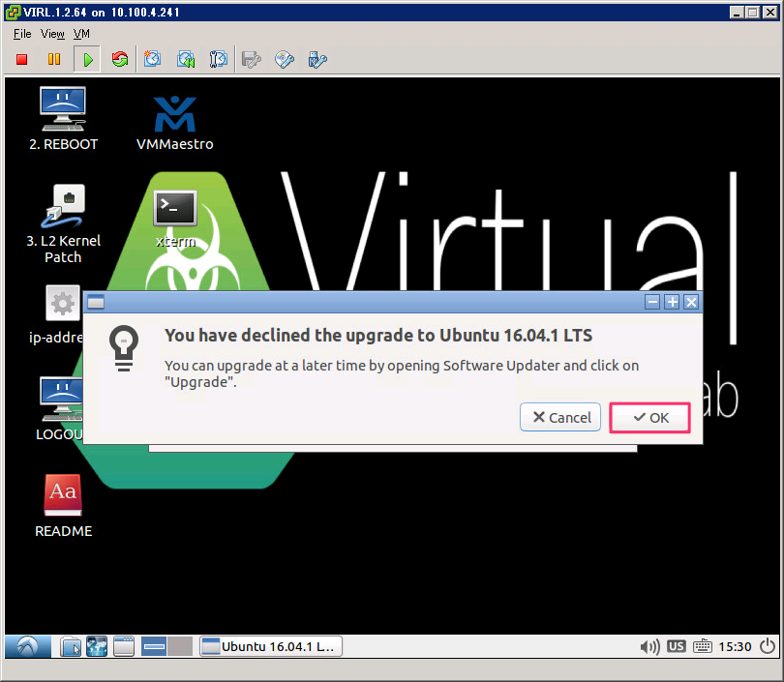Select the LOGOUT desktop icon

tap(62, 408)
